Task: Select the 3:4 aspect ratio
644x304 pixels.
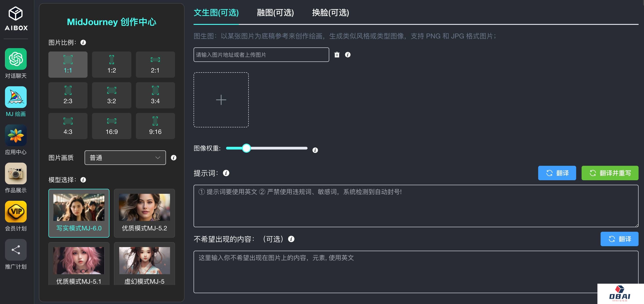Action: click(x=155, y=95)
